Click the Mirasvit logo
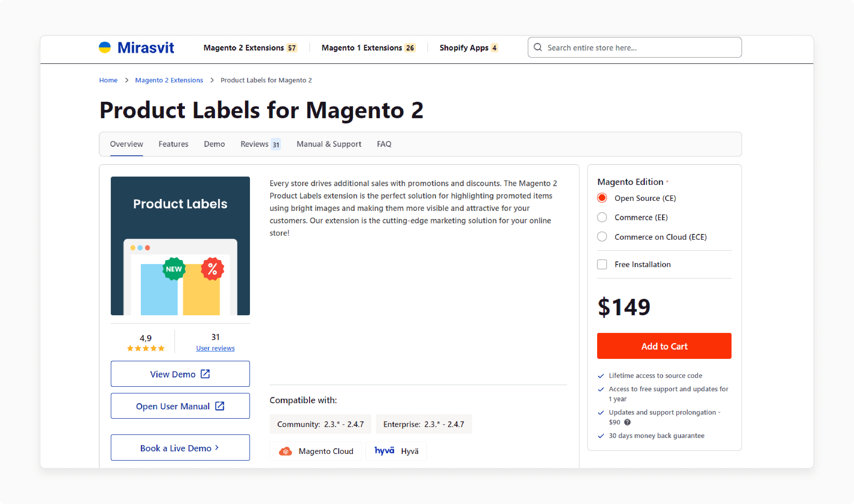The image size is (854, 504). 136,48
